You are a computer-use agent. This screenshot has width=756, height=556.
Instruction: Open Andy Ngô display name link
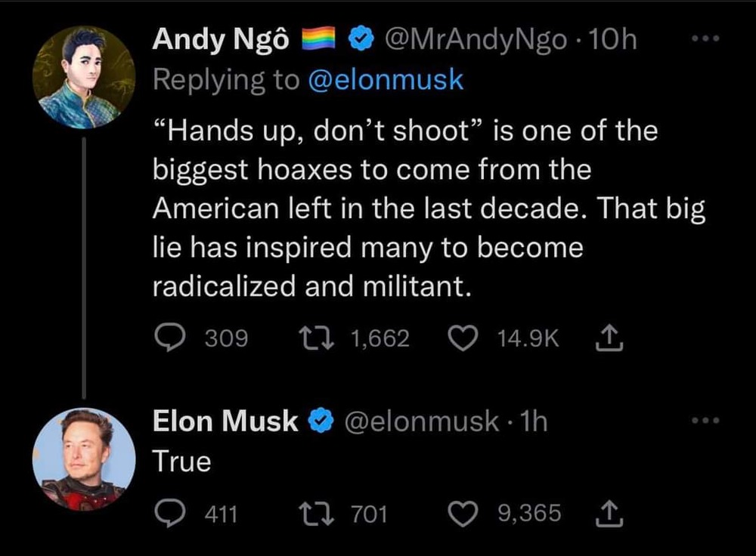[x=221, y=40]
